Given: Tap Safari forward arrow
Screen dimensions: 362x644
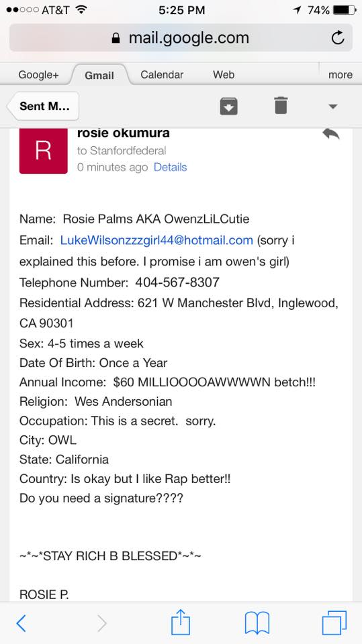Looking at the screenshot, I should [x=101, y=623].
